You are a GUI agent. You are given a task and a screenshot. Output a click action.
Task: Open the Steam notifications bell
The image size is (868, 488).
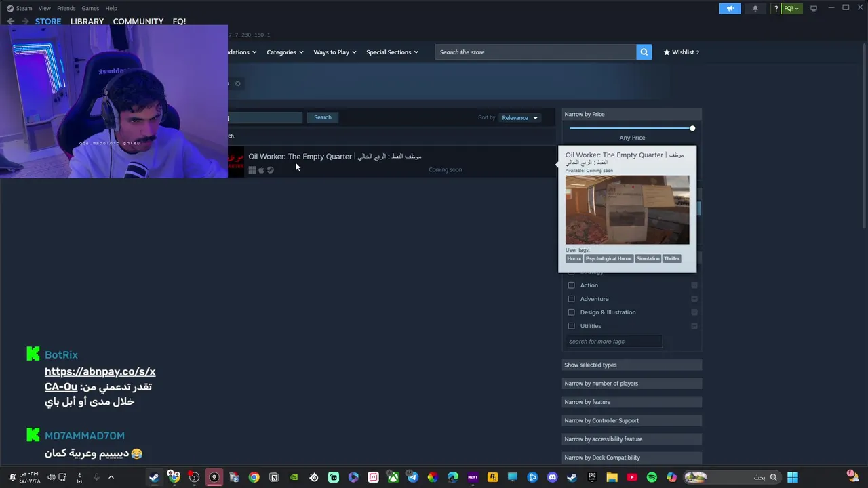click(x=755, y=8)
